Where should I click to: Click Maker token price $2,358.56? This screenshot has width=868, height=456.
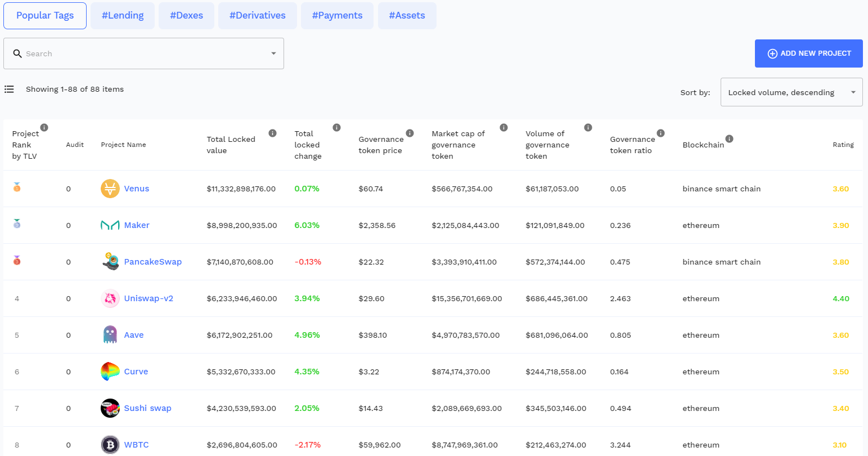coord(377,225)
